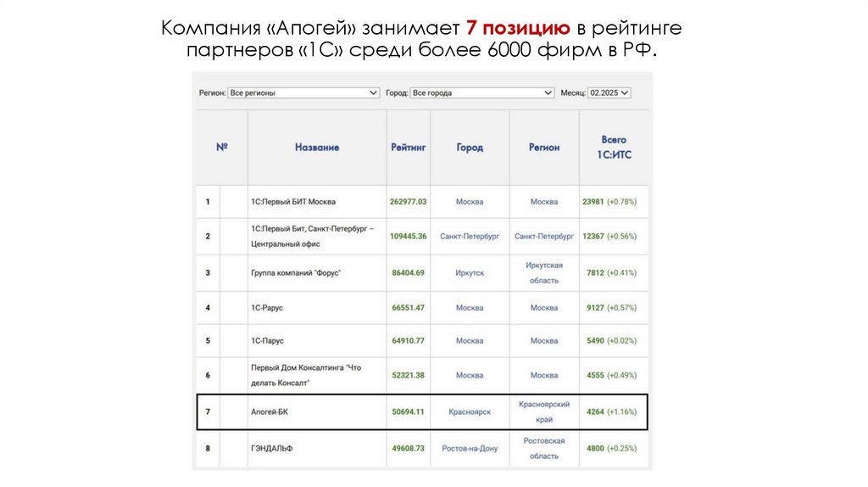Open the Ростовская область region link
Image resolution: width=868 pixels, height=487 pixels.
click(x=544, y=448)
